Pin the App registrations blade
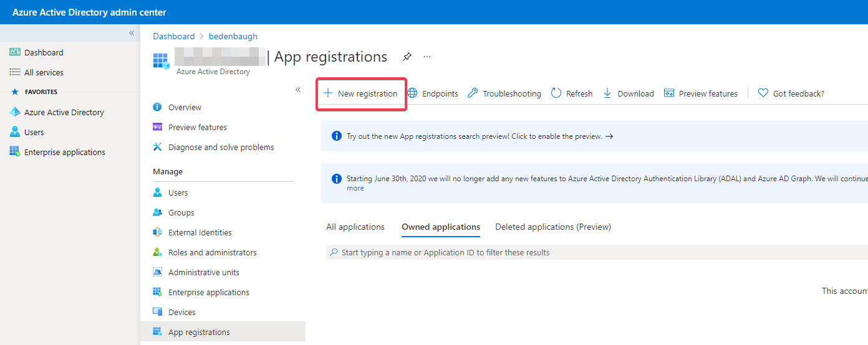Image resolution: width=868 pixels, height=345 pixels. tap(407, 57)
